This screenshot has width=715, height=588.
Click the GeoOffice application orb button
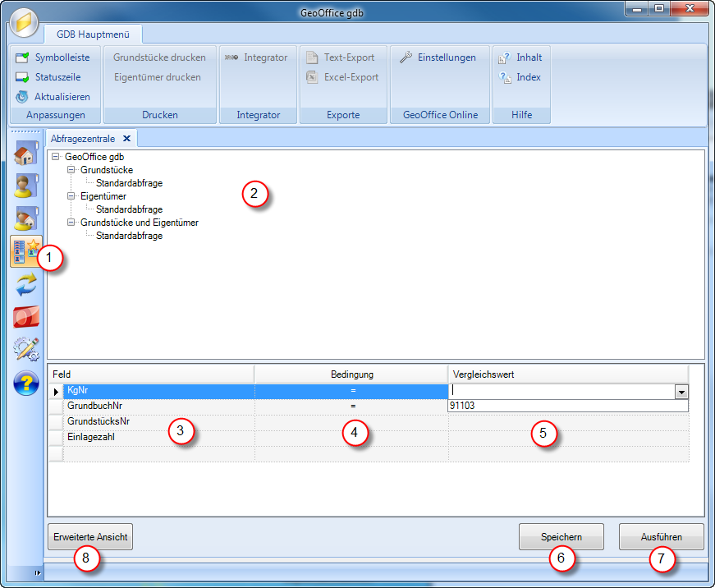coord(25,21)
